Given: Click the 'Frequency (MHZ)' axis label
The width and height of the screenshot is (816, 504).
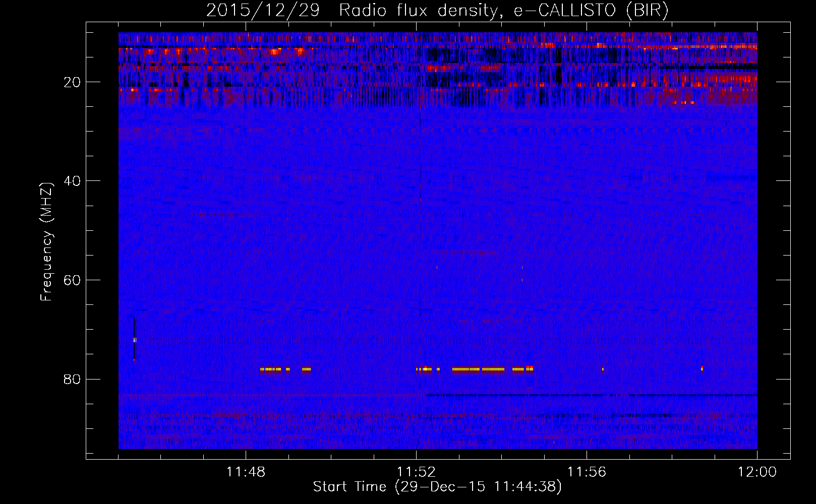Looking at the screenshot, I should point(46,241).
